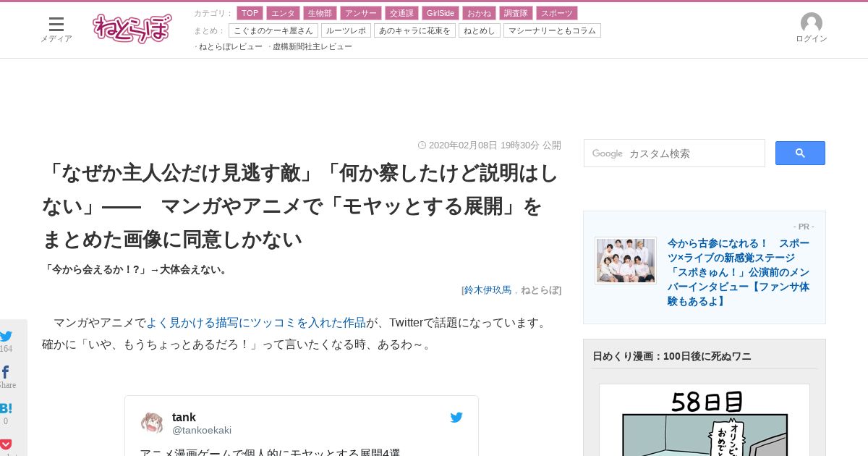Screen dimensions: 868x456
Task: Open tank's avatar in the tweet
Action: click(x=152, y=423)
